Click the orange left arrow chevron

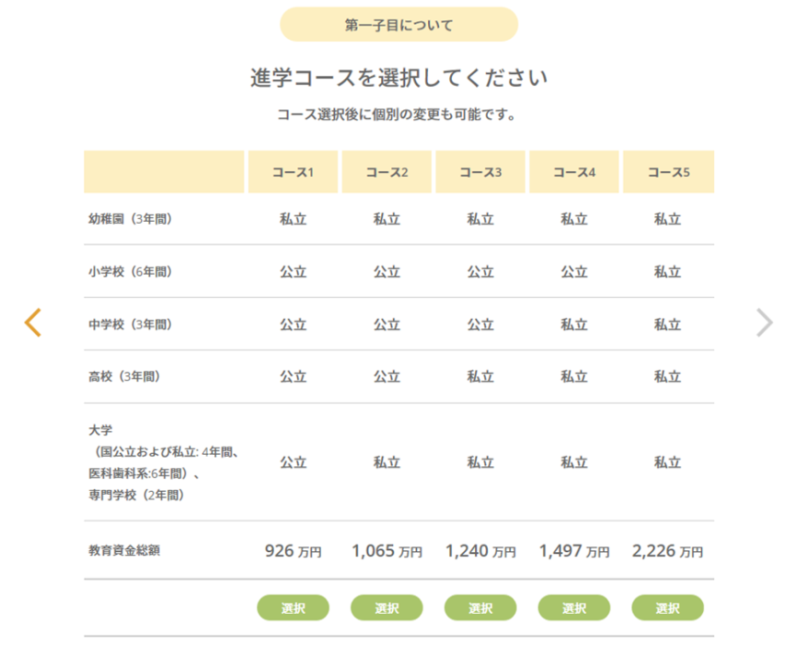(x=33, y=322)
